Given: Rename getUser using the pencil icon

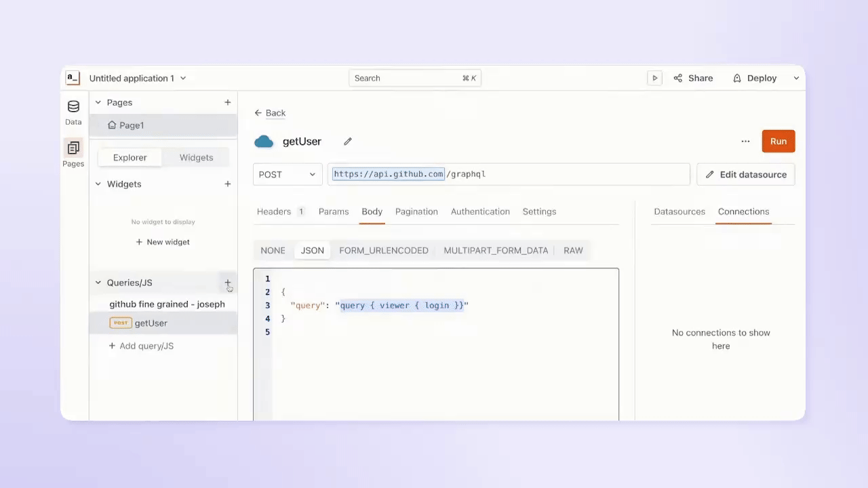Looking at the screenshot, I should [x=347, y=141].
